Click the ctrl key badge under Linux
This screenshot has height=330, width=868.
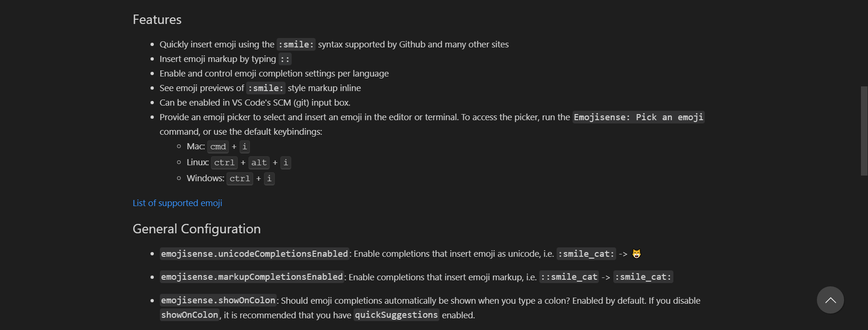[x=224, y=162]
